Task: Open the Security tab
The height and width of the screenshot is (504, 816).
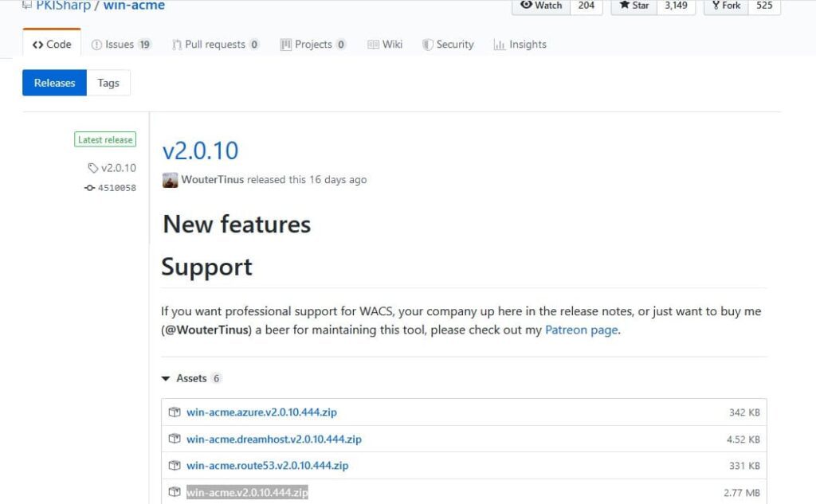Action: point(448,45)
